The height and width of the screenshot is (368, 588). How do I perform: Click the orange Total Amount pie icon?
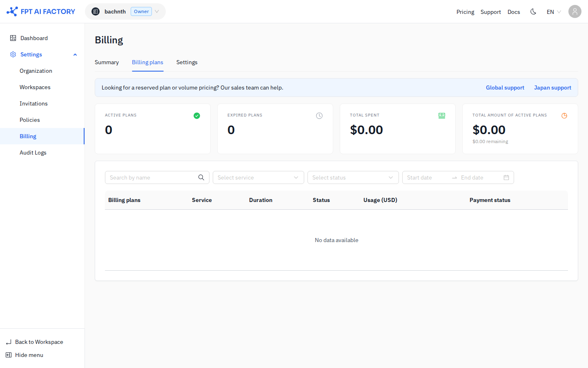564,116
